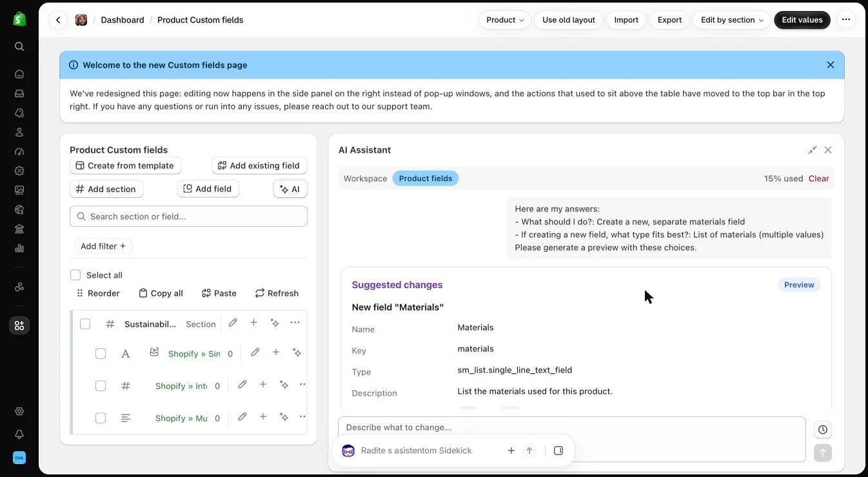Navigate to Dashboard breadcrumb
This screenshot has width=868, height=477.
click(123, 20)
